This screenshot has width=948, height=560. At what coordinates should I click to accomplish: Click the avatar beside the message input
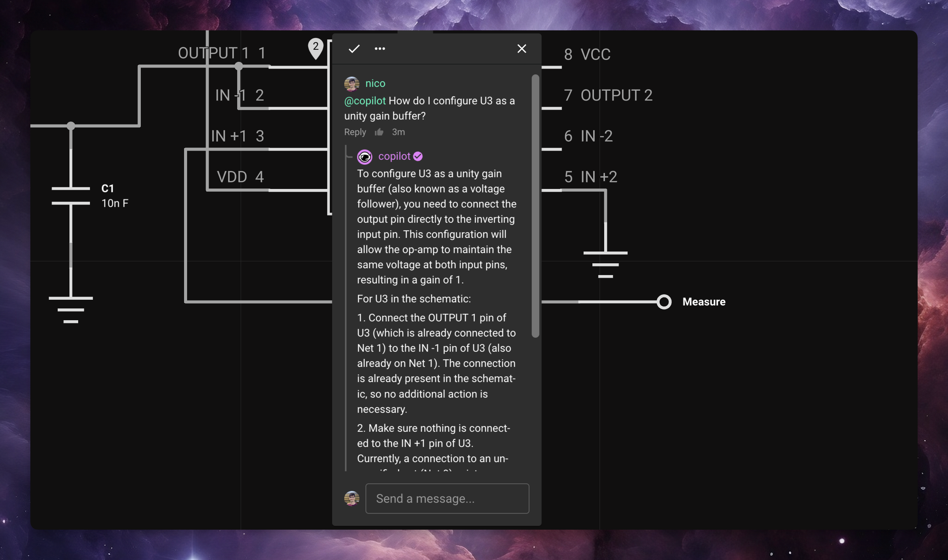351,498
